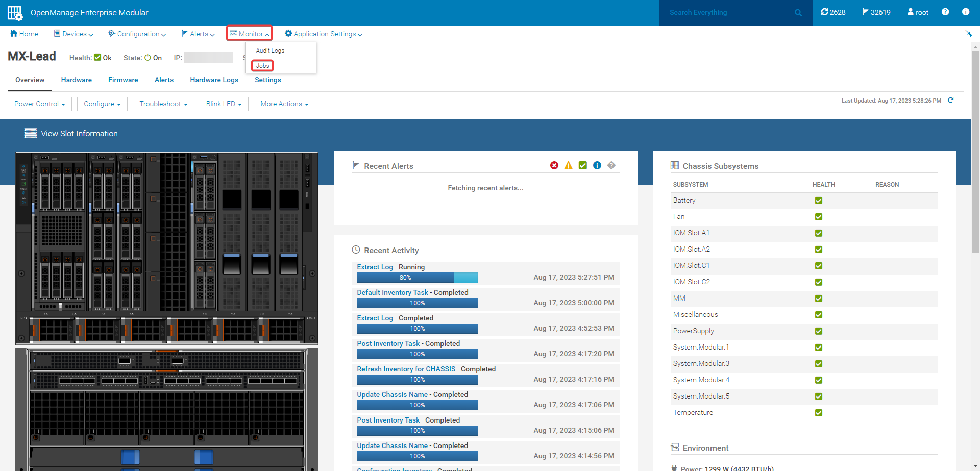This screenshot has height=471, width=980.
Task: Open the View Slot Information link
Action: click(x=79, y=133)
